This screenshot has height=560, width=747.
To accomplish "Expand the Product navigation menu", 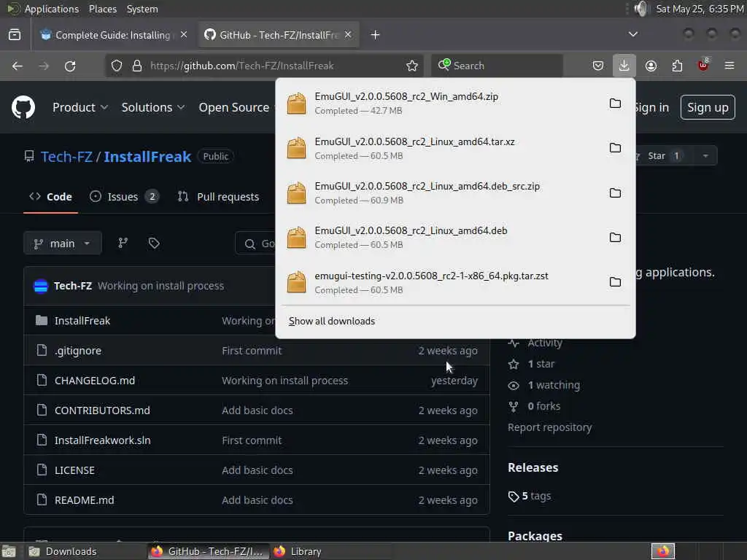I will (80, 108).
